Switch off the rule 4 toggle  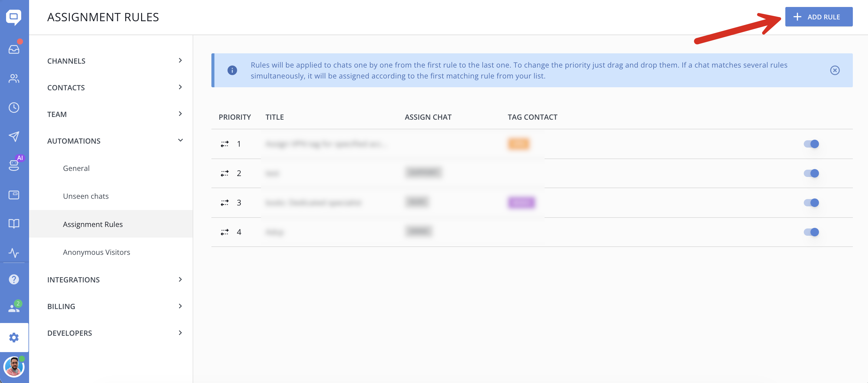pyautogui.click(x=811, y=232)
